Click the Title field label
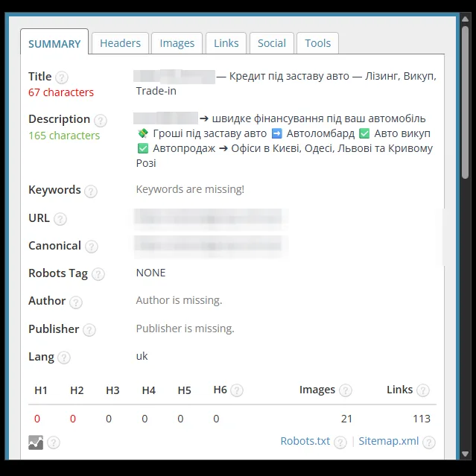 coord(39,77)
